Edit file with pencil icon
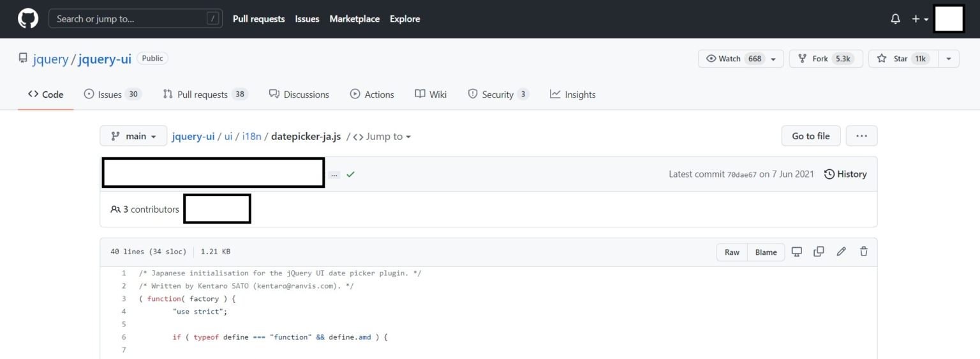 point(841,252)
